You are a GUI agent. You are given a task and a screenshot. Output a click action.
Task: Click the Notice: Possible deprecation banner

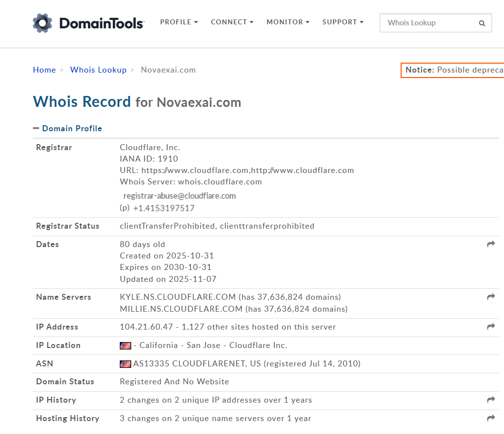tap(452, 70)
